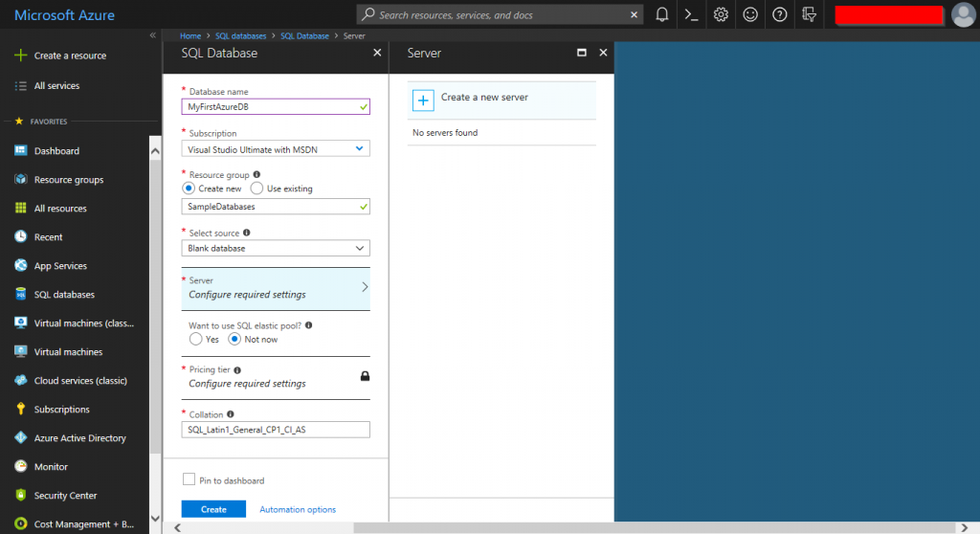980x534 pixels.
Task: Click the SQL databases icon in sidebar
Action: pos(21,294)
